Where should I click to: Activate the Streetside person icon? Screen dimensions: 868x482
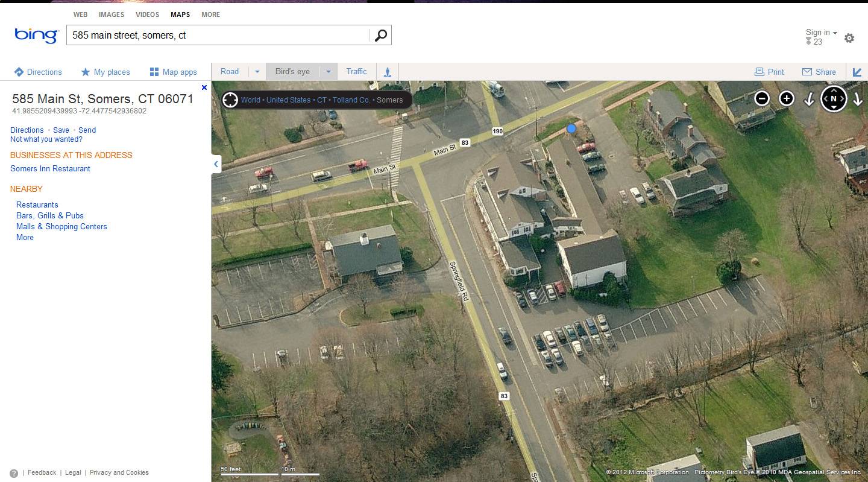(387, 72)
